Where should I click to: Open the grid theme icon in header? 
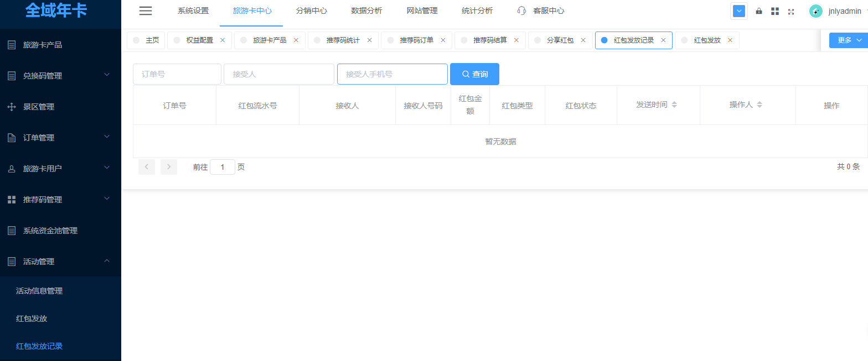click(775, 11)
